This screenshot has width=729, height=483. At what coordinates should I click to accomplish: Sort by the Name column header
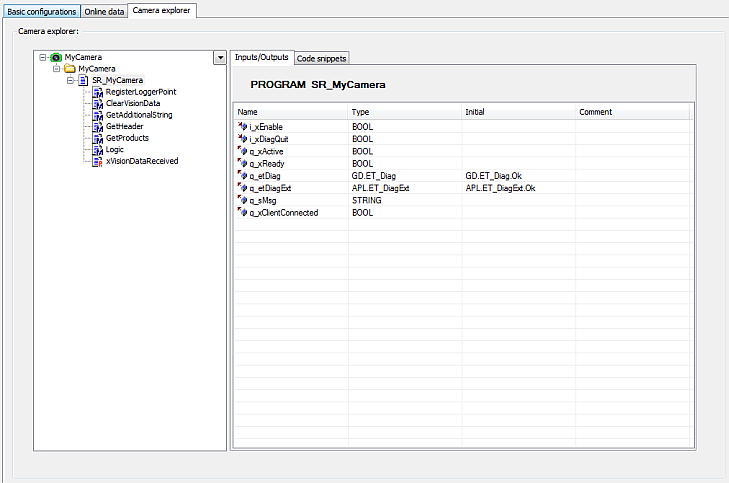point(291,112)
